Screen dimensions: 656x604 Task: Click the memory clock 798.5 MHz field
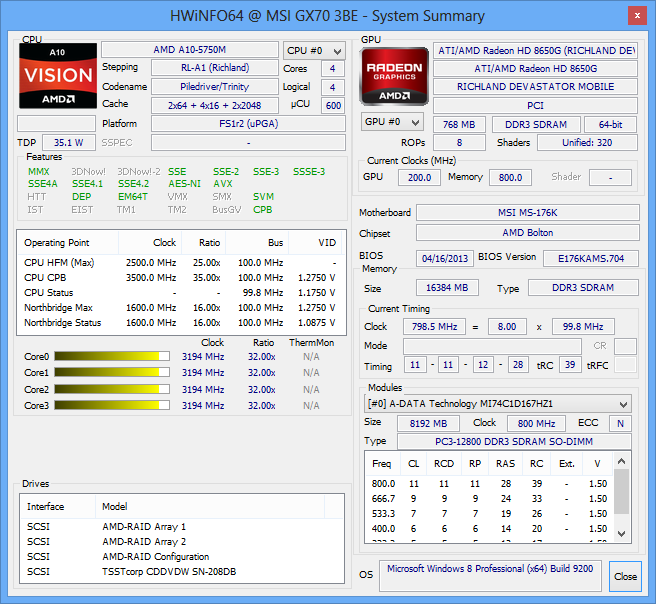click(434, 327)
